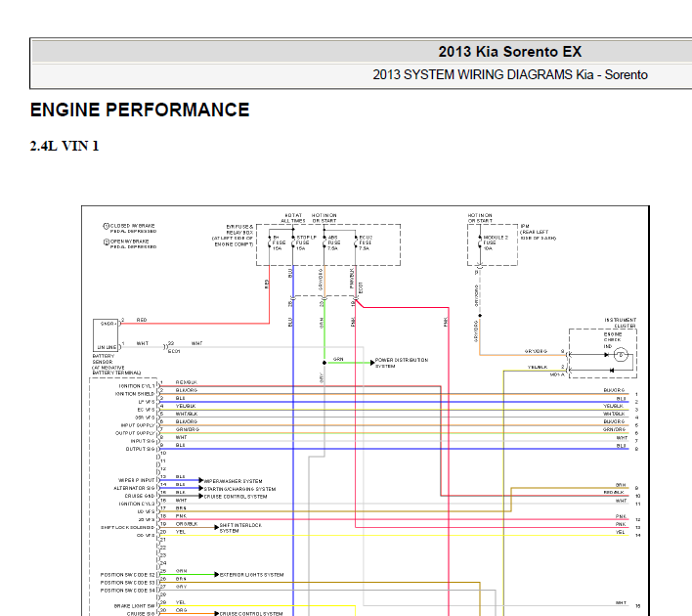The height and width of the screenshot is (616, 692).
Task: Click the "OUTPUT SIG" pin label
Action: [141, 449]
